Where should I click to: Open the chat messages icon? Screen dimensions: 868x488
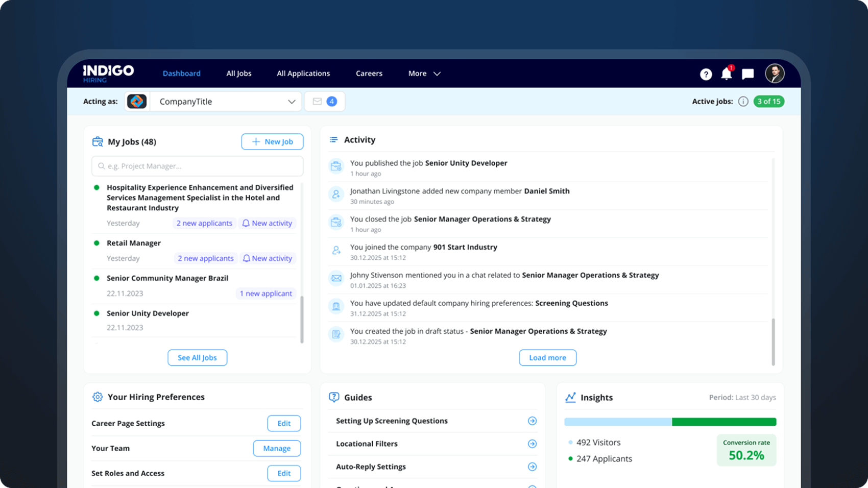[748, 75]
